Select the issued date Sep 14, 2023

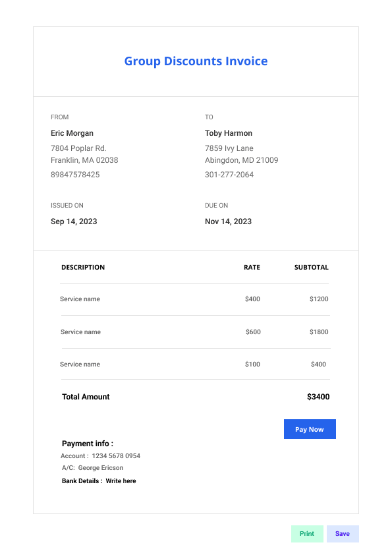74,221
